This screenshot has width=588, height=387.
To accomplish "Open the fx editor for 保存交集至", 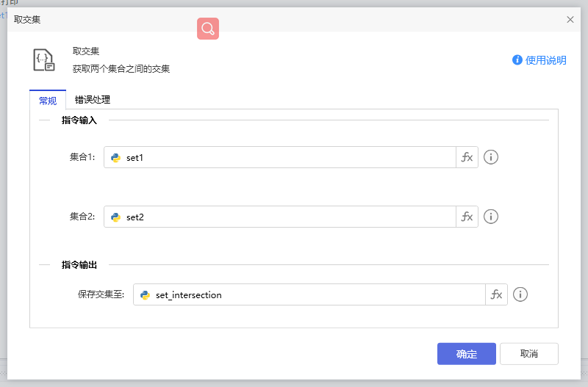I will pyautogui.click(x=496, y=294).
